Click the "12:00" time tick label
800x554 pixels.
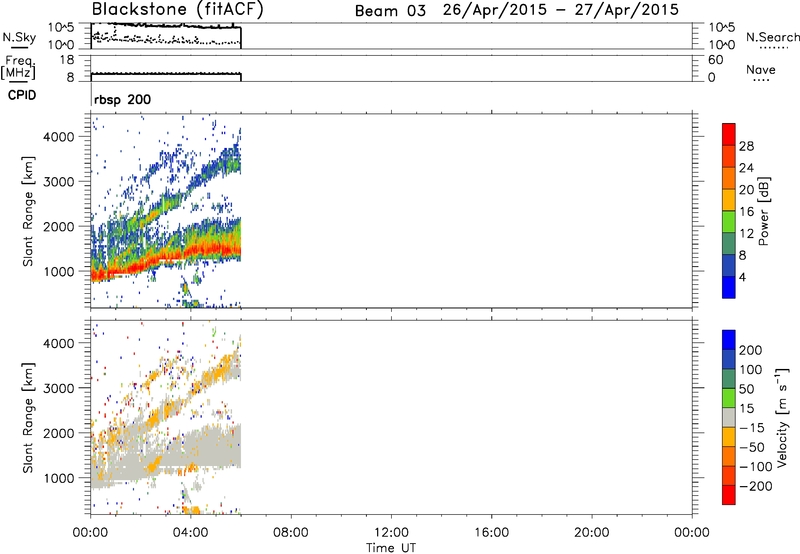click(x=391, y=533)
